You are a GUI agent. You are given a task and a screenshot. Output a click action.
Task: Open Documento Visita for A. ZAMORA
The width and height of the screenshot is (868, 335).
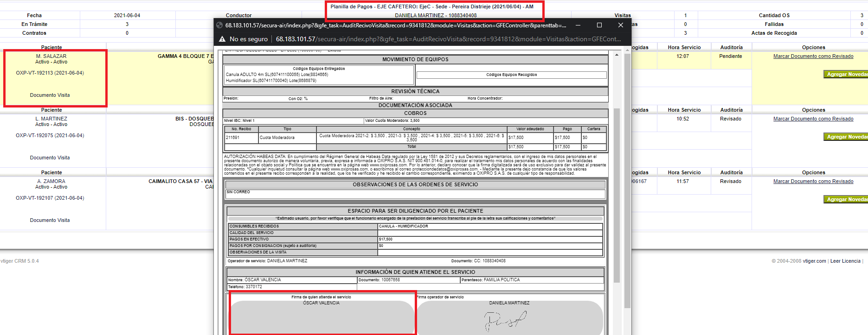tap(50, 220)
